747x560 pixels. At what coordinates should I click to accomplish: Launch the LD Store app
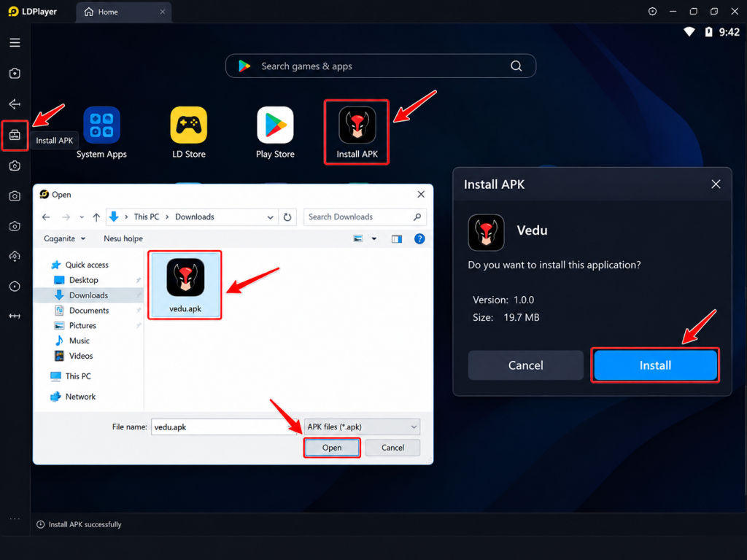(189, 133)
